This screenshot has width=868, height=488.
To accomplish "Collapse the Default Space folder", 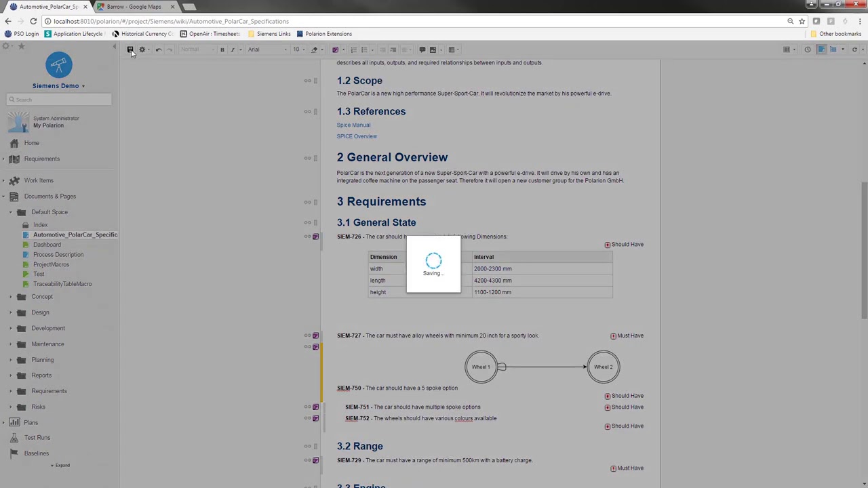I will click(11, 212).
